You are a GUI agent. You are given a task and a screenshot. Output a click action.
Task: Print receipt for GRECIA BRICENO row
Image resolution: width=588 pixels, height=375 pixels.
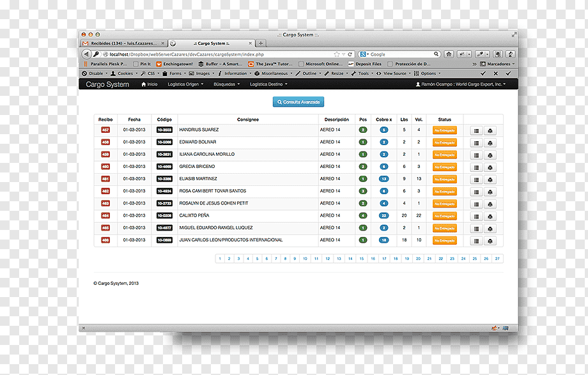490,167
